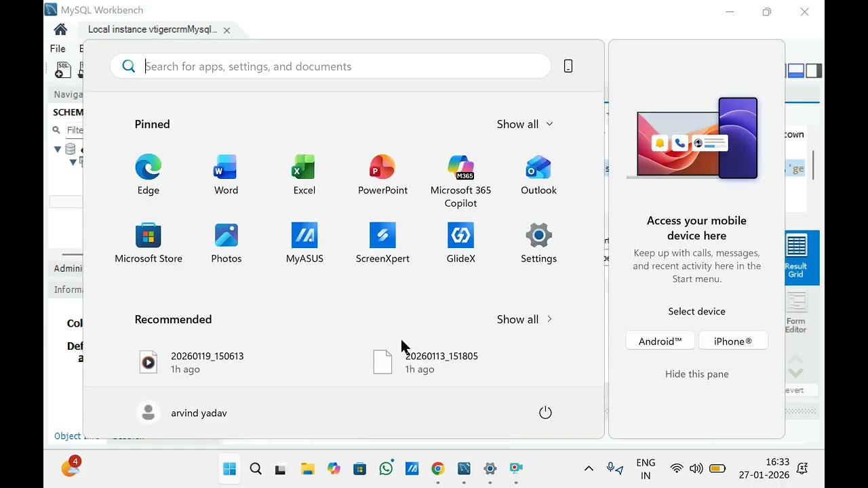
Task: Click Hide this pane link
Action: coord(696,374)
